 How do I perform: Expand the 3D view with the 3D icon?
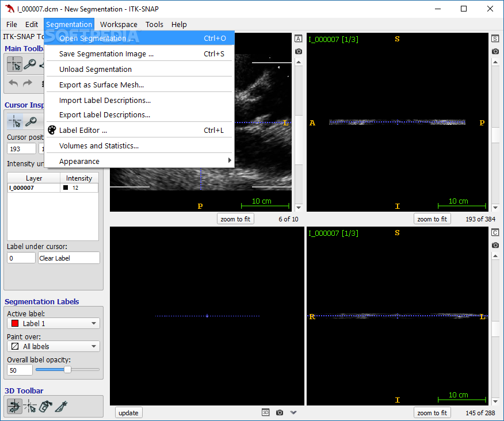[265, 412]
